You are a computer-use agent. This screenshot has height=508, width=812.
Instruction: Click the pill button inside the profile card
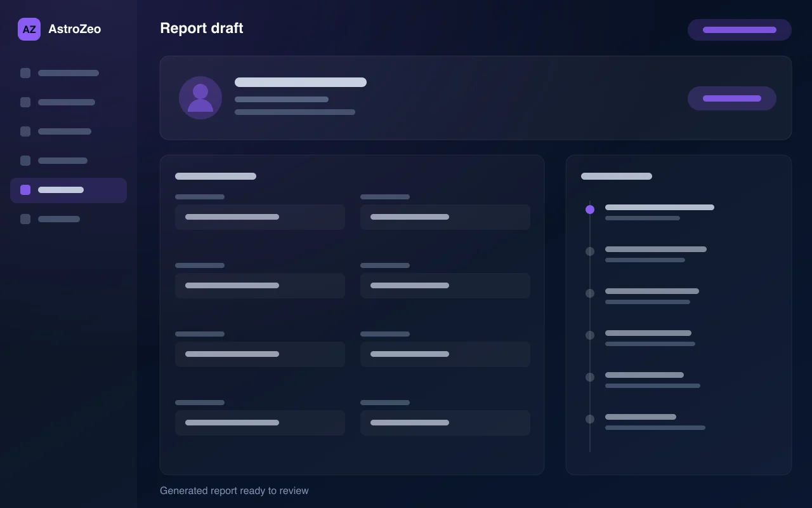732,98
